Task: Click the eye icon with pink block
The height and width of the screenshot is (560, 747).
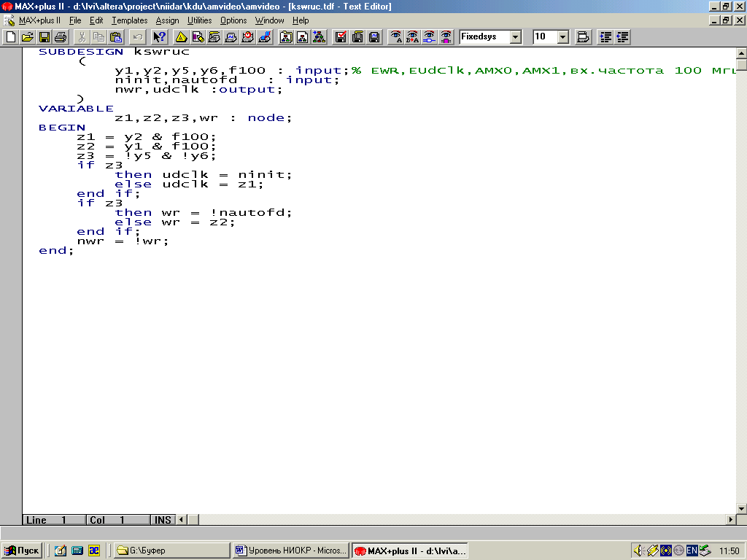Action: point(446,36)
